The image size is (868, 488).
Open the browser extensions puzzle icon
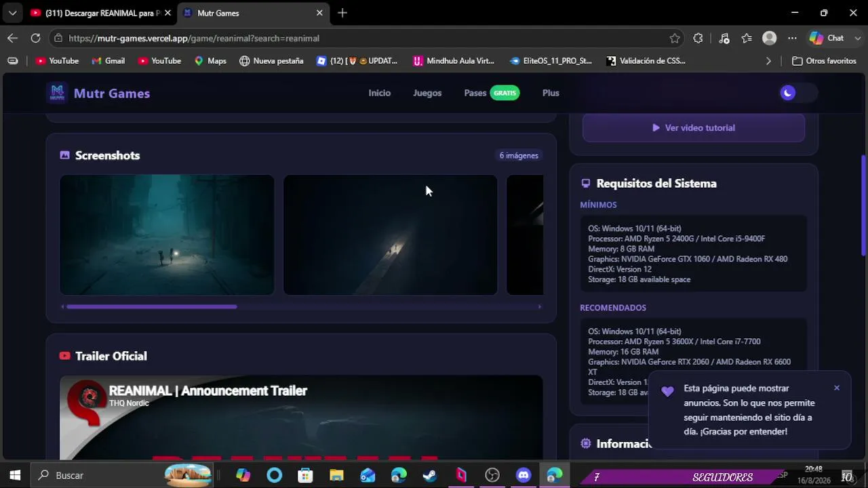698,38
